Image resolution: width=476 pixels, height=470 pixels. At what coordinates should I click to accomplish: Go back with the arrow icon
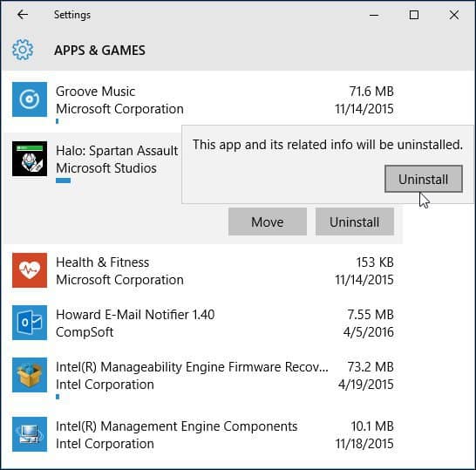tap(23, 15)
